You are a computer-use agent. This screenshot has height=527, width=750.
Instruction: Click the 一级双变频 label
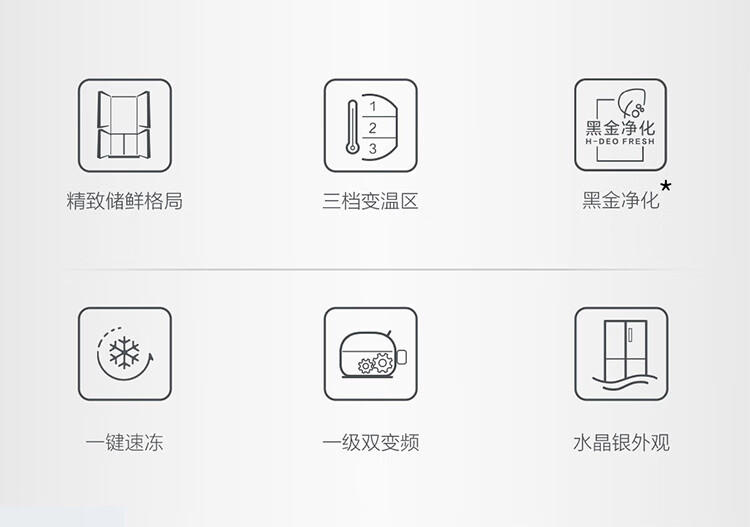point(371,442)
